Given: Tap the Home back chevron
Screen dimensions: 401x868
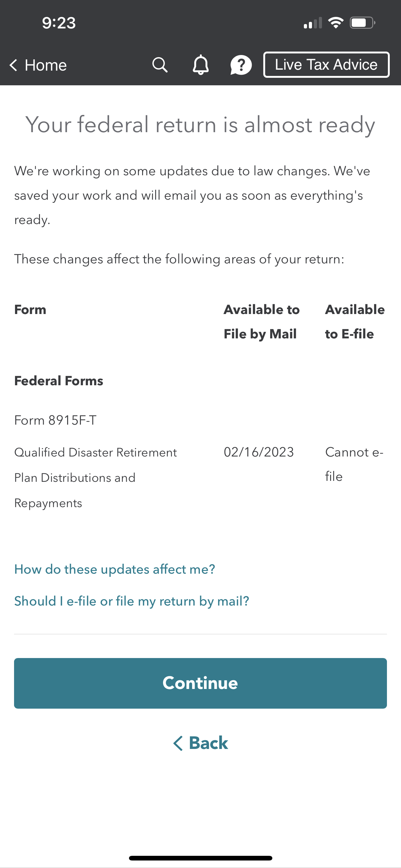Looking at the screenshot, I should click(x=13, y=65).
